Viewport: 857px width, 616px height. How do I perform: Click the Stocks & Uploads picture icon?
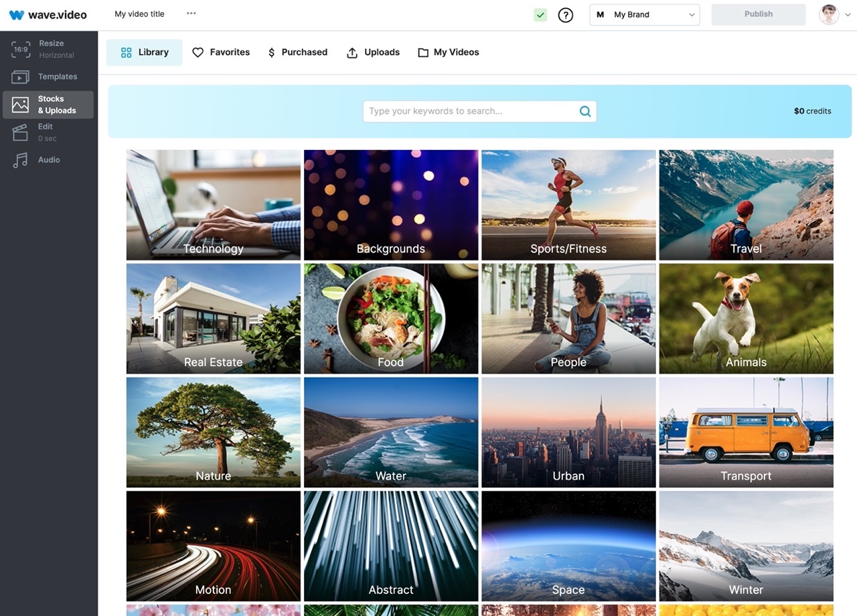tap(21, 104)
